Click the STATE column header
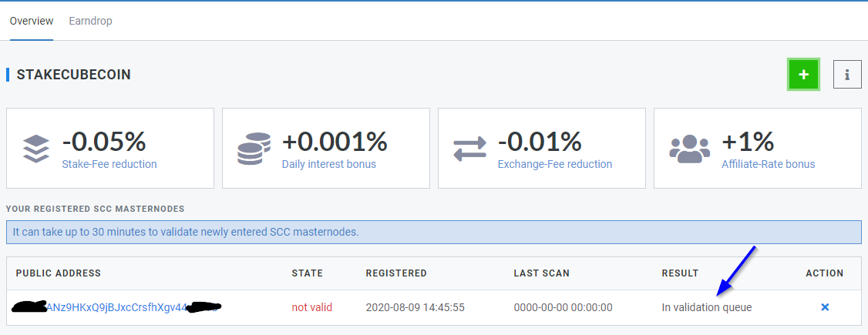Viewport: 868px width, 335px height. 308,273
